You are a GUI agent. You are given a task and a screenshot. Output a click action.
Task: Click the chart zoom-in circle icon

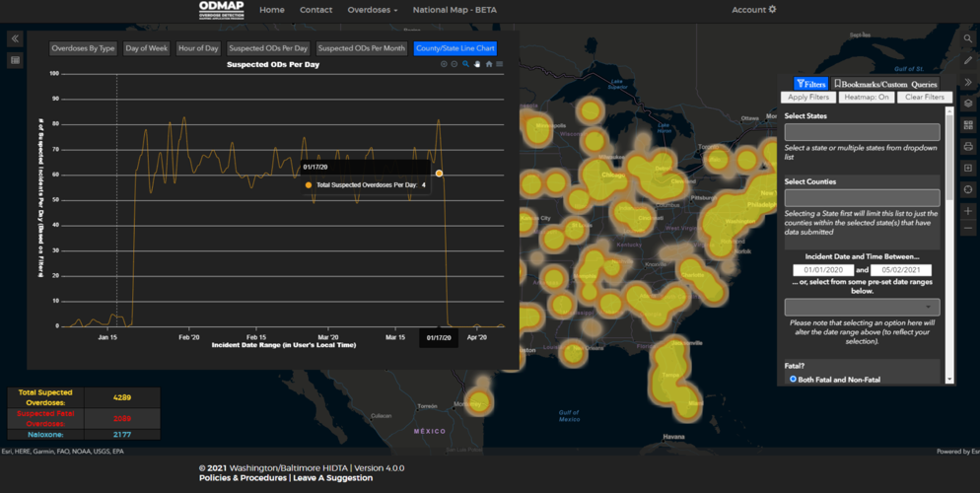click(x=444, y=64)
